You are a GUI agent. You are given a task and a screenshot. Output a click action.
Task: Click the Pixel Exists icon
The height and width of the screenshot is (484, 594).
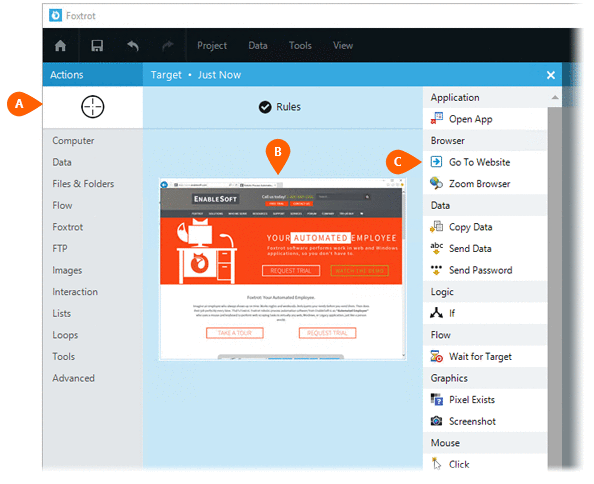click(x=436, y=400)
